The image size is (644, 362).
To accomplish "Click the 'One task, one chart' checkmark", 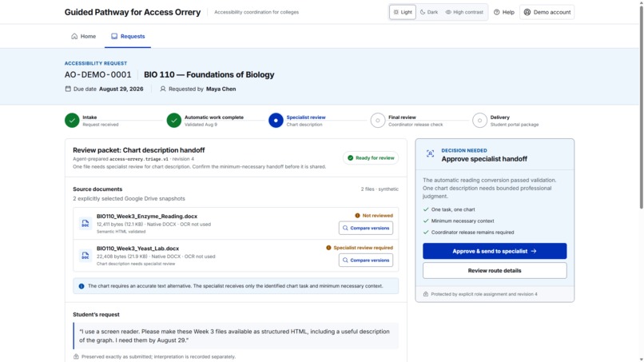I will click(426, 209).
